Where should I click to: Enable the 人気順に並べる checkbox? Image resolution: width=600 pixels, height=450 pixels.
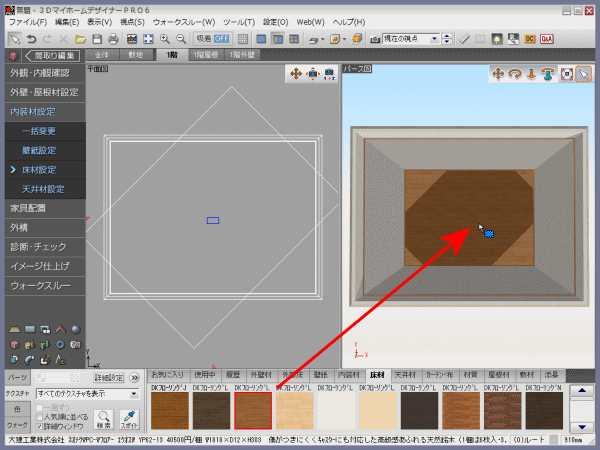41,417
